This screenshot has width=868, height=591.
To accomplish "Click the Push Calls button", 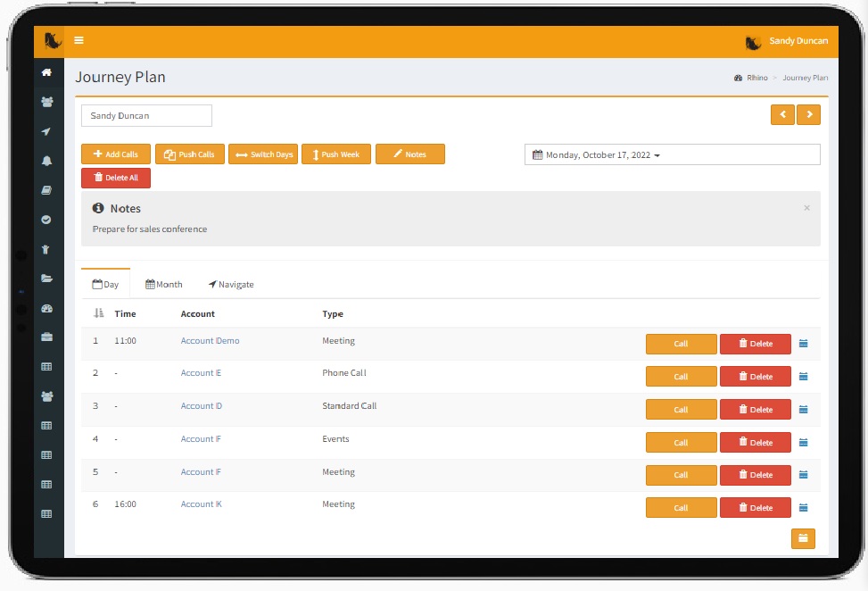I will tap(190, 154).
